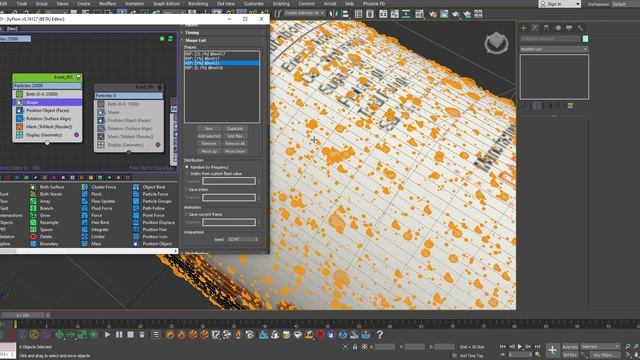
Task: Pick the Flock operator icon
Action: [x=84, y=194]
